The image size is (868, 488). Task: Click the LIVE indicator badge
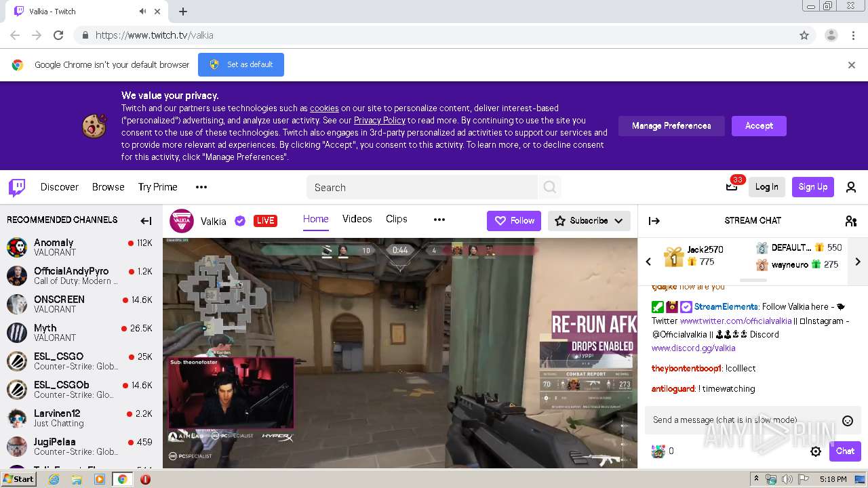click(265, 221)
